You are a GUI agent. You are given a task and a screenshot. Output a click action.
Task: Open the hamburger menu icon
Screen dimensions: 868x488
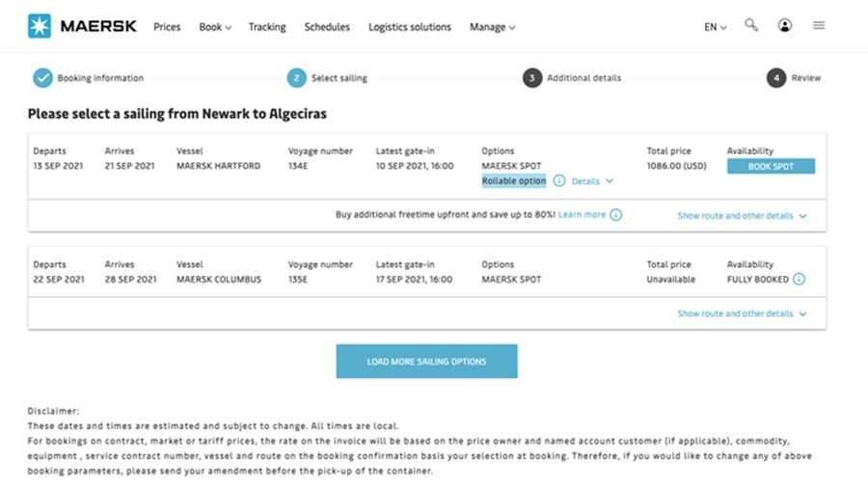[819, 26]
